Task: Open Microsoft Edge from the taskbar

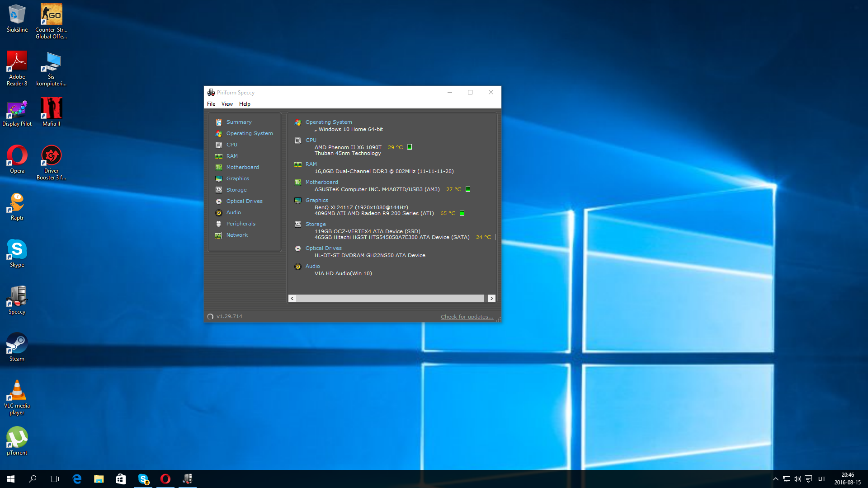Action: (77, 479)
